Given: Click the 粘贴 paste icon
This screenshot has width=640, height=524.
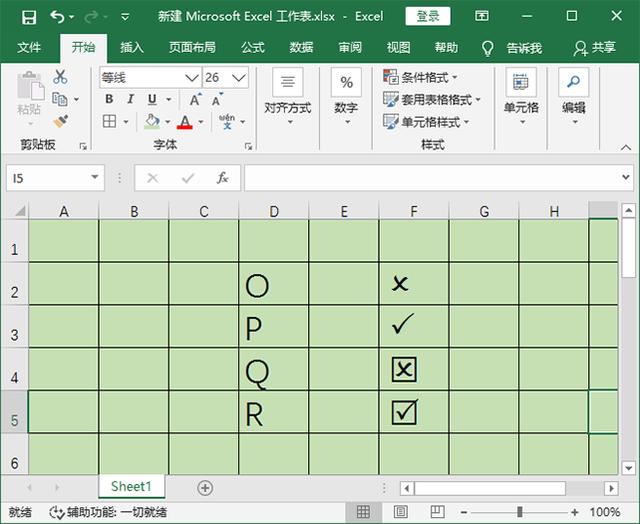Looking at the screenshot, I should (30, 86).
